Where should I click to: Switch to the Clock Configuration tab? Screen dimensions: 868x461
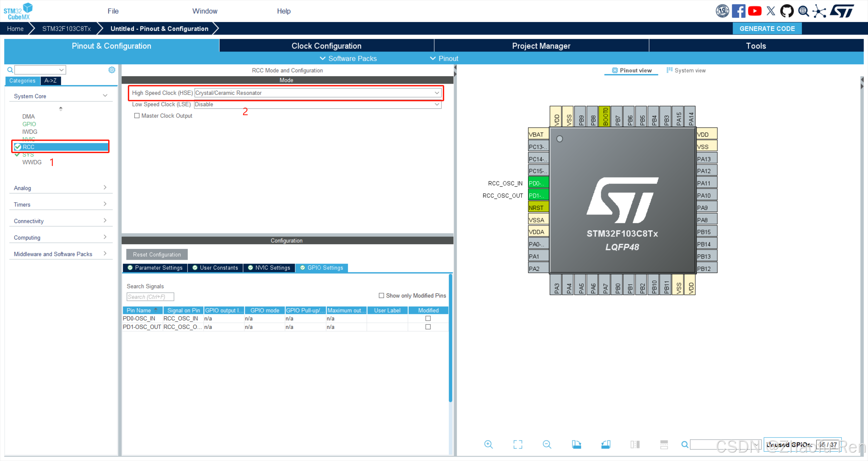[x=327, y=46]
